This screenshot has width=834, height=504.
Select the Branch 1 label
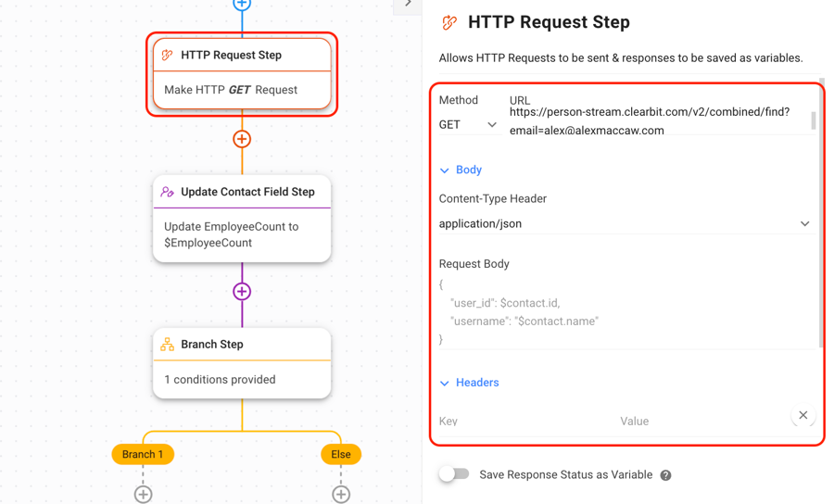tap(143, 454)
